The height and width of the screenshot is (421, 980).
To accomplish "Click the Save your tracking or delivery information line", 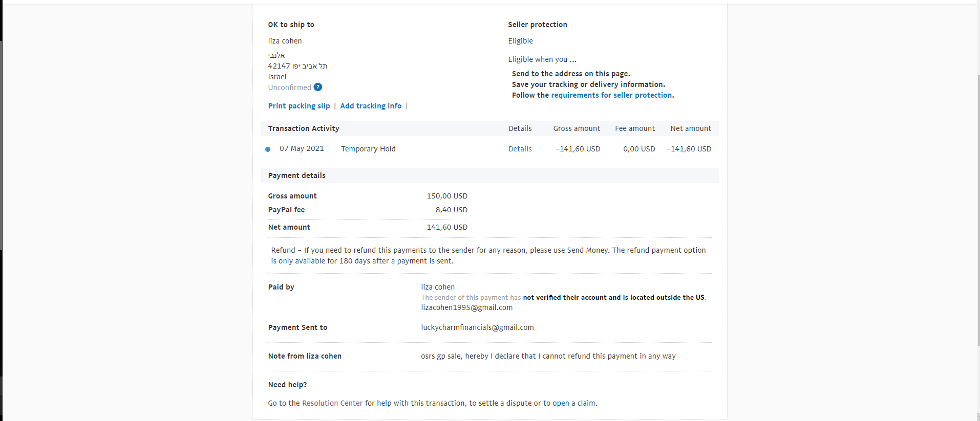I will pyautogui.click(x=588, y=84).
